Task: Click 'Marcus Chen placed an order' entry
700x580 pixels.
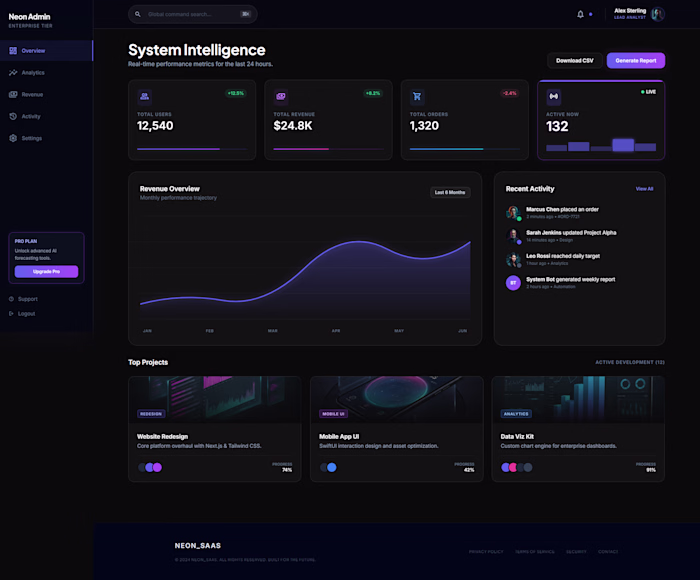Action: coord(580,213)
